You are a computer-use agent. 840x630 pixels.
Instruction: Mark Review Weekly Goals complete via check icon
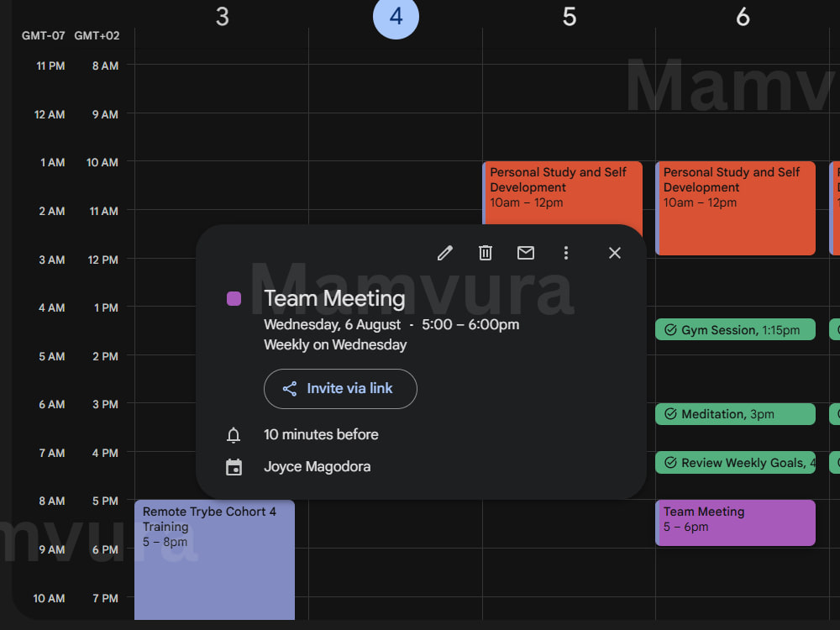[x=670, y=462]
